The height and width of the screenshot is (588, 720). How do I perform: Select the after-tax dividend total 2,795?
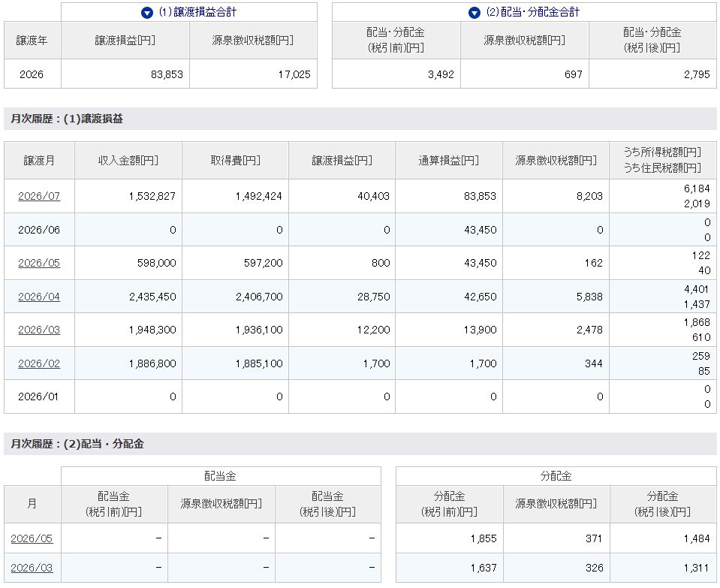(x=697, y=74)
